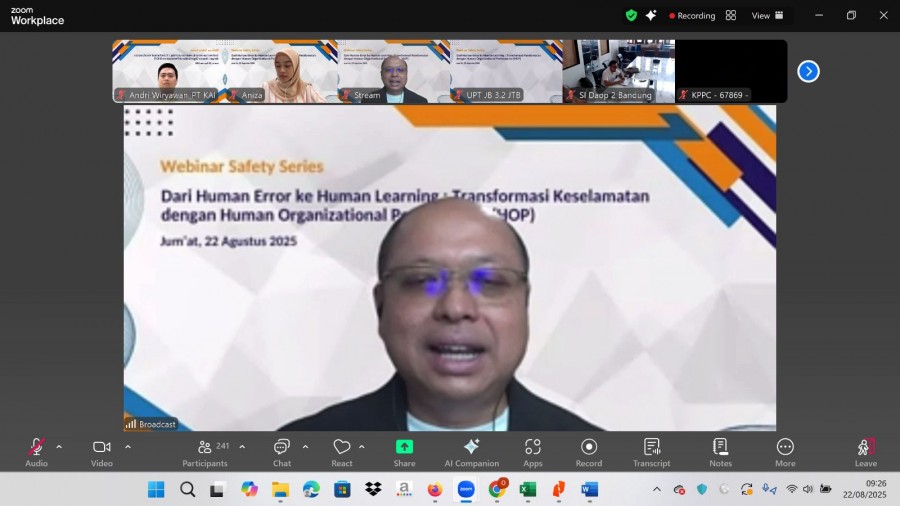Open Zoom Apps panel
900x506 pixels.
533,452
